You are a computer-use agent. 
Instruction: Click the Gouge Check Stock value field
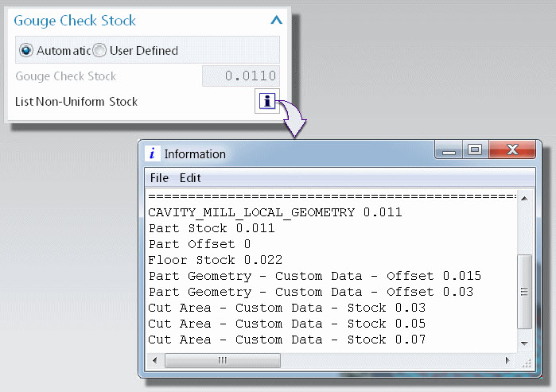(x=240, y=76)
